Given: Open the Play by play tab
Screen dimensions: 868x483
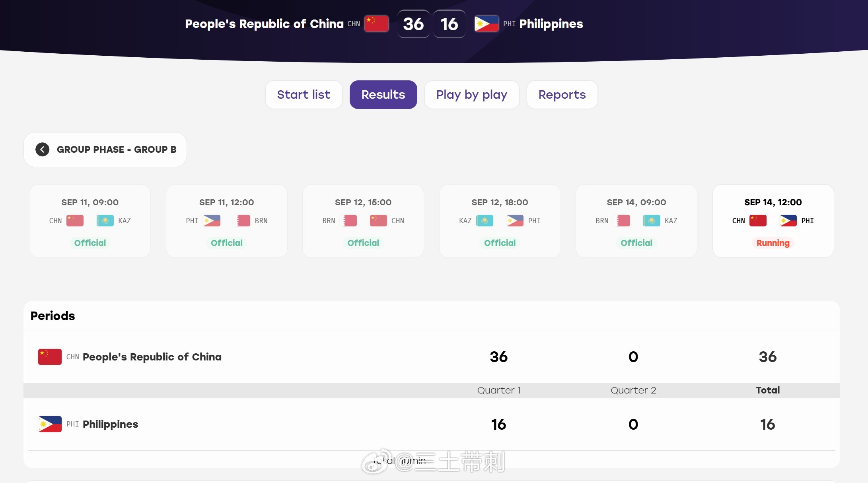Looking at the screenshot, I should tap(472, 95).
